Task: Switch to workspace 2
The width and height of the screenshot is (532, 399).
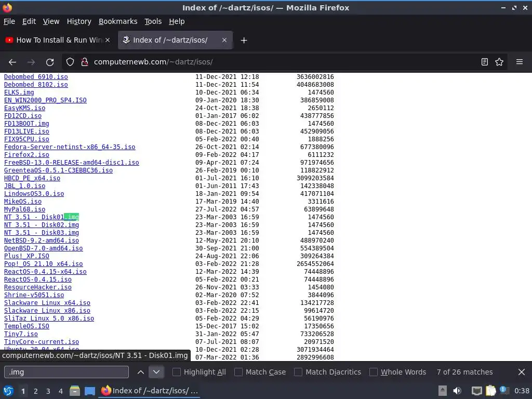Action: pos(36,391)
